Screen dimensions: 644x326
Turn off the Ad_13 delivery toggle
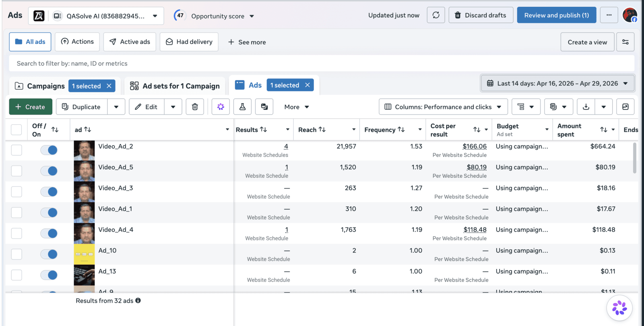[x=49, y=275]
